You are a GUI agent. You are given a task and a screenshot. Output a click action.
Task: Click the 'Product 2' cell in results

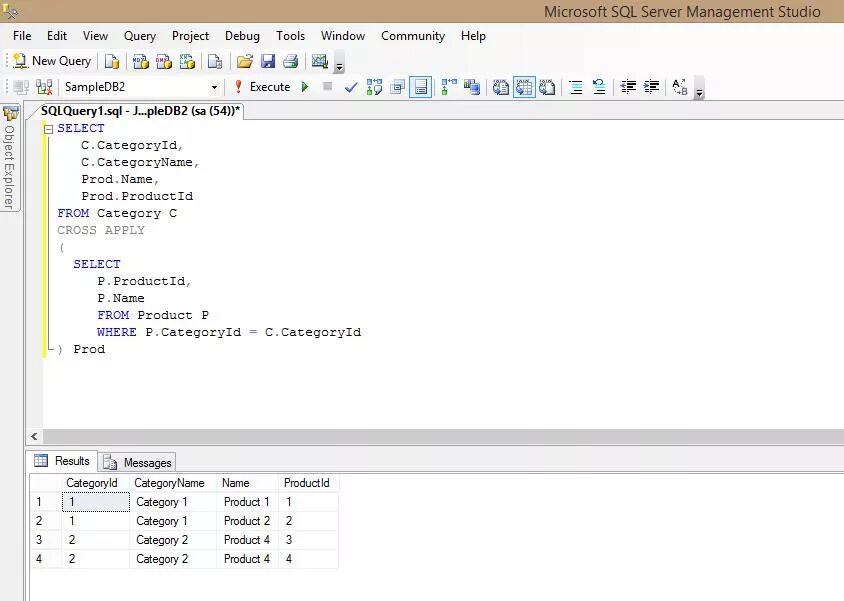click(x=248, y=521)
